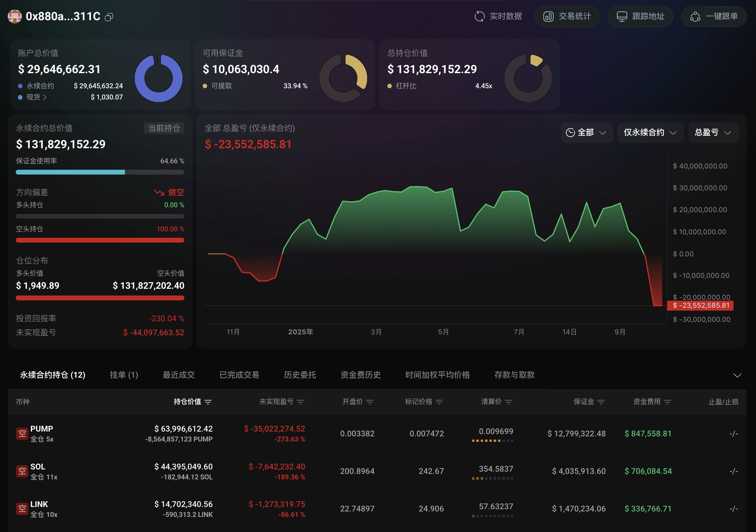Click the wallet avatar icon
756x532 pixels.
coord(14,16)
